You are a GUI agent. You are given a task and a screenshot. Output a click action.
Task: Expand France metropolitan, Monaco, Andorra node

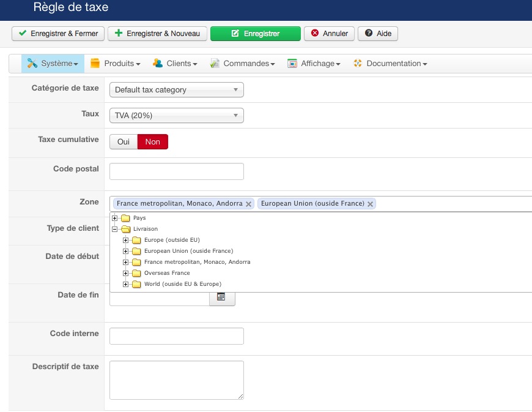(125, 262)
